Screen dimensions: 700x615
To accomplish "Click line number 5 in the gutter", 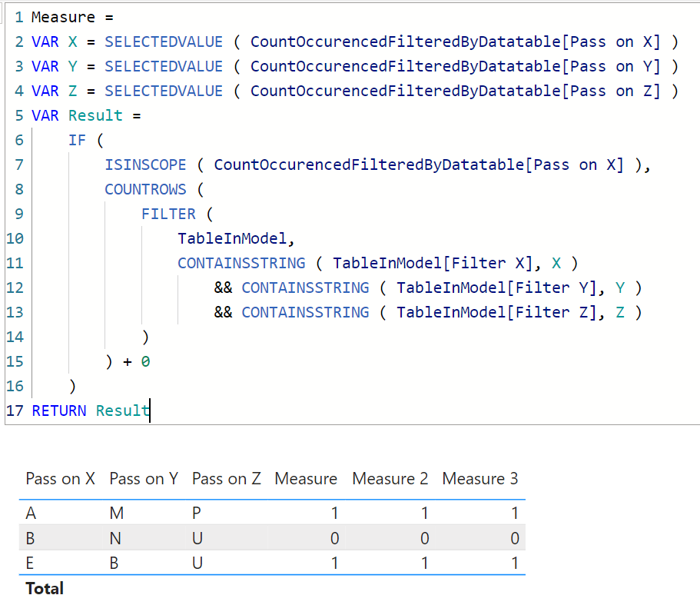I will pyautogui.click(x=18, y=115).
